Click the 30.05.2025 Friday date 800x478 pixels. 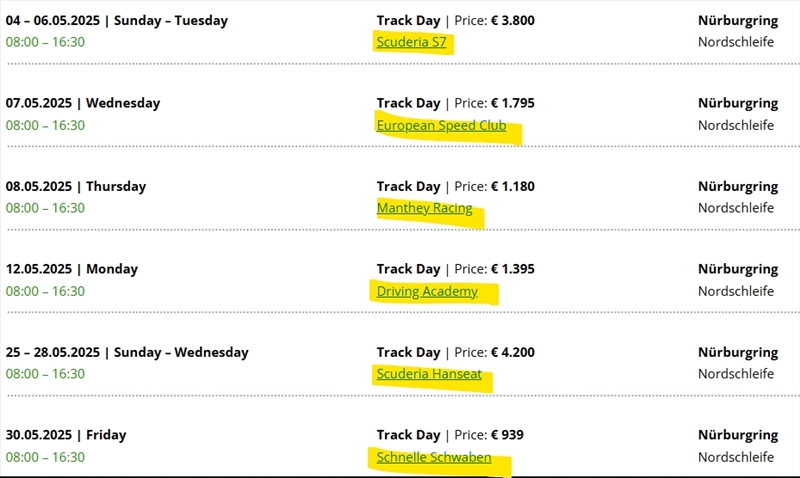pyautogui.click(x=66, y=435)
